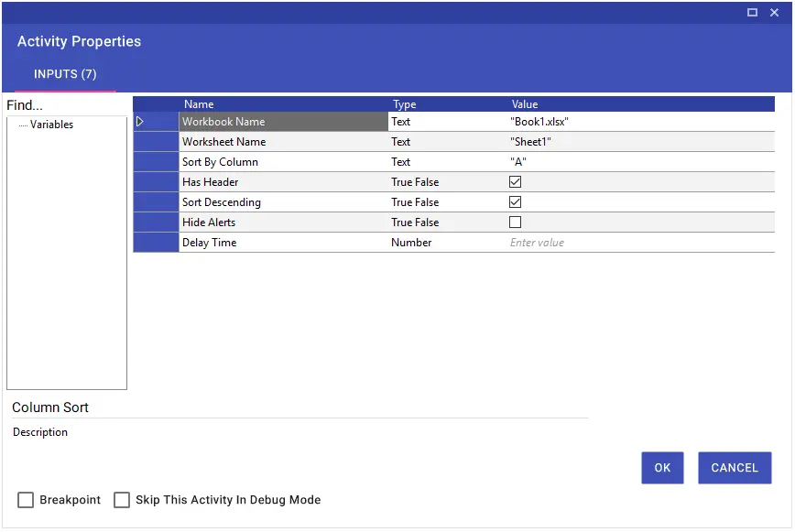Switch to the INPUTS (7) tab
This screenshot has width=795, height=532.
tap(65, 74)
